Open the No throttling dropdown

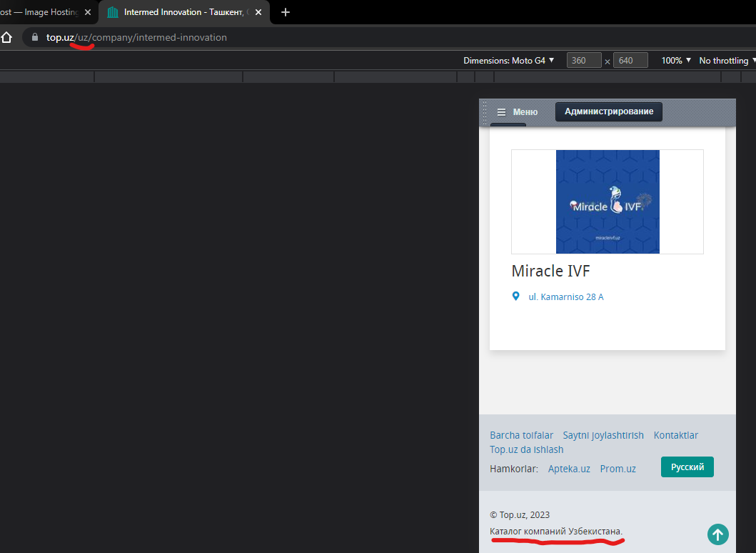point(727,60)
